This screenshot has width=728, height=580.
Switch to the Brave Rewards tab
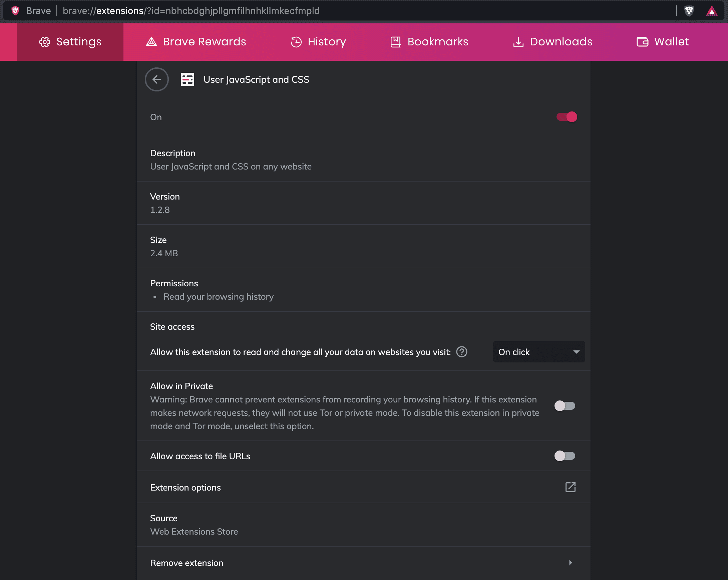(196, 42)
